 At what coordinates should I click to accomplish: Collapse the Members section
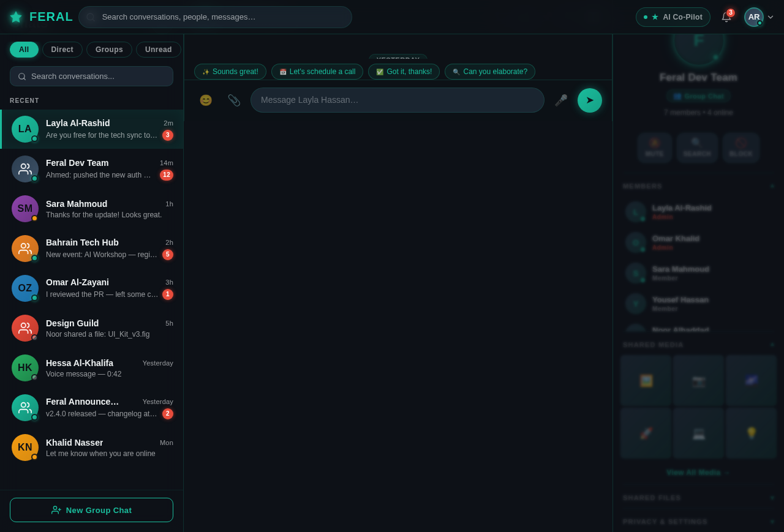tap(772, 185)
